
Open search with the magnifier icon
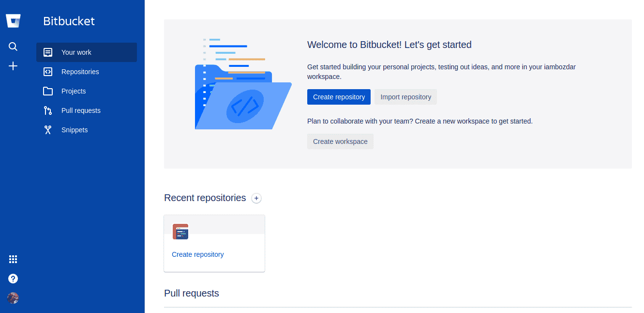coord(13,47)
